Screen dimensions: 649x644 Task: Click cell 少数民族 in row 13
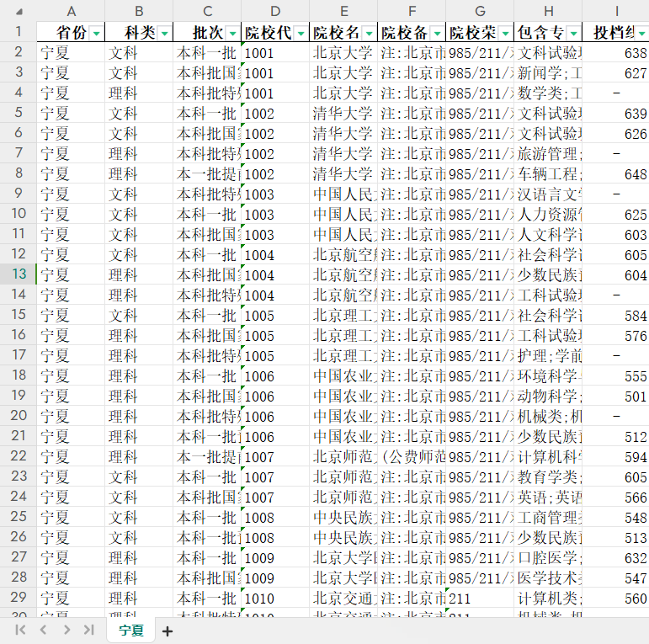point(548,274)
